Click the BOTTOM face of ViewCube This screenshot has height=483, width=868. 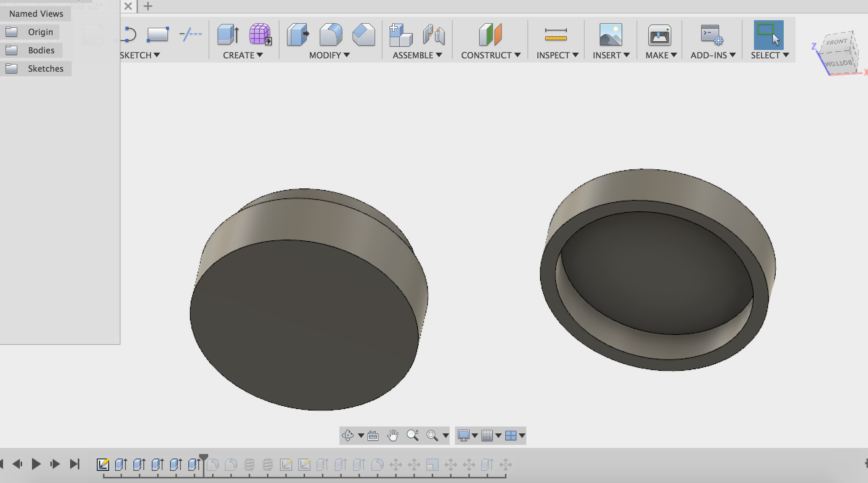pyautogui.click(x=839, y=63)
